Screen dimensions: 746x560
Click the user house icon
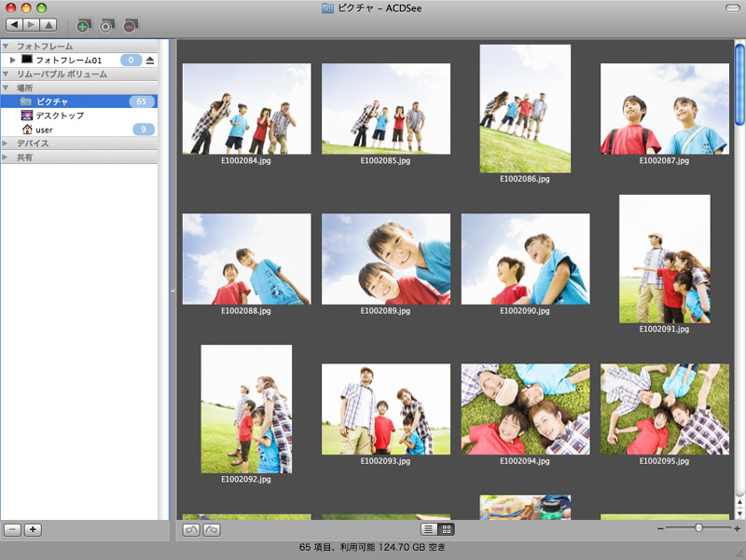27,130
